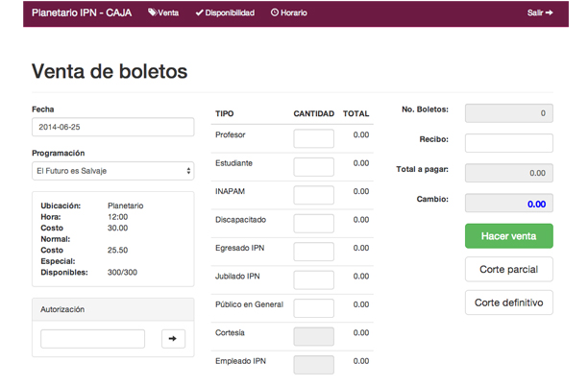Image resolution: width=588 pixels, height=387 pixels.
Task: Open the Horario menu item
Action: pyautogui.click(x=289, y=12)
